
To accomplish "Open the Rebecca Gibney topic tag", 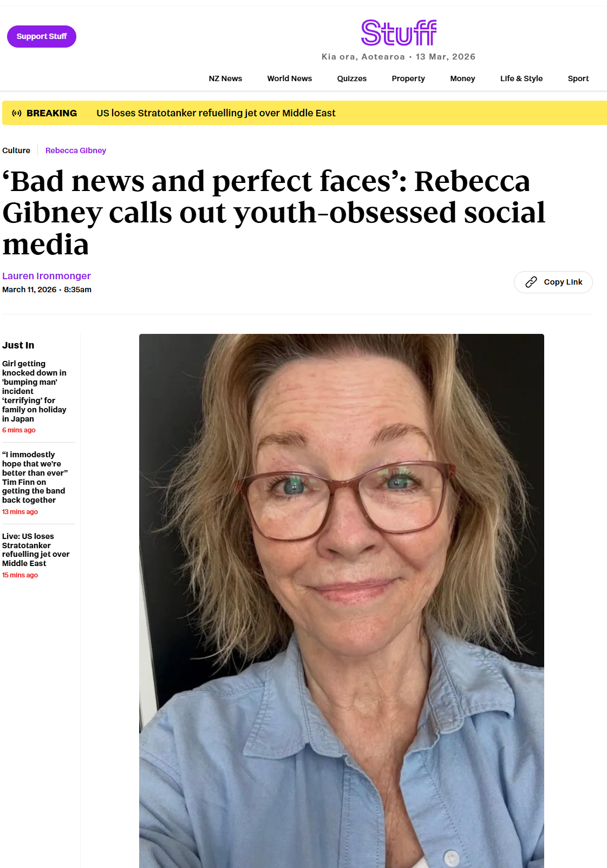I will coord(76,150).
